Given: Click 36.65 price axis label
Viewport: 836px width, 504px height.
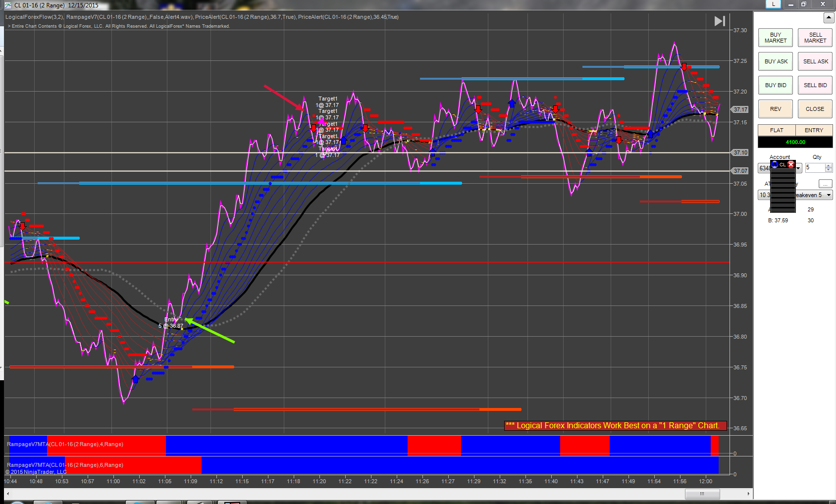Looking at the screenshot, I should 740,428.
